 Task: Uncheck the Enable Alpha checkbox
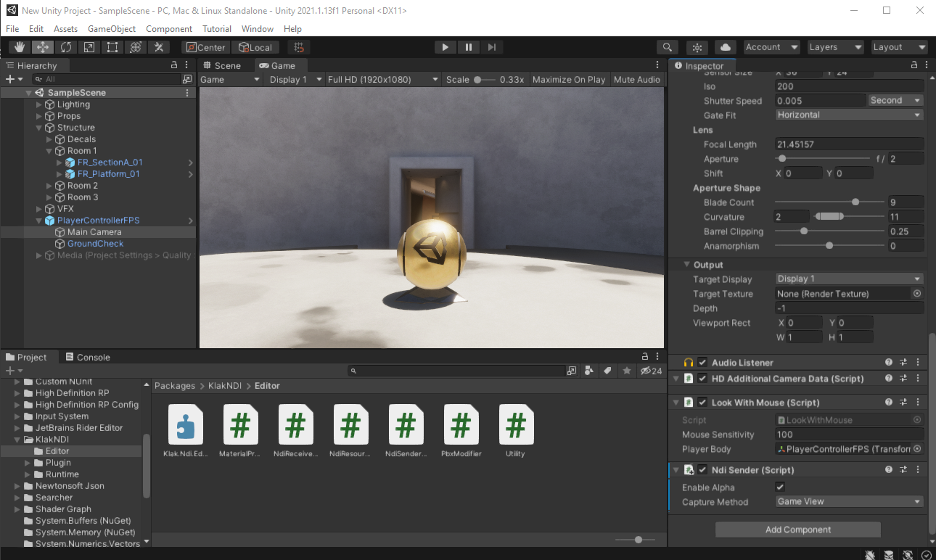pos(781,487)
